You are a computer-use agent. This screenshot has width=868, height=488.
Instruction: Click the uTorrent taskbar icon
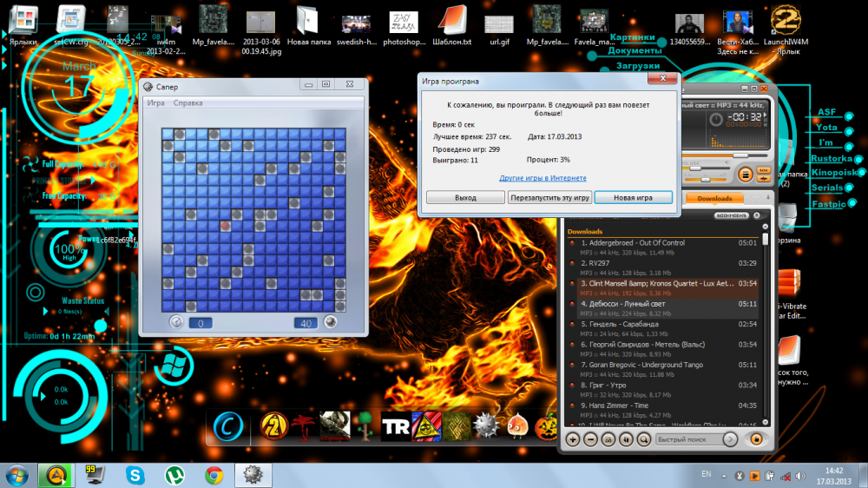174,475
